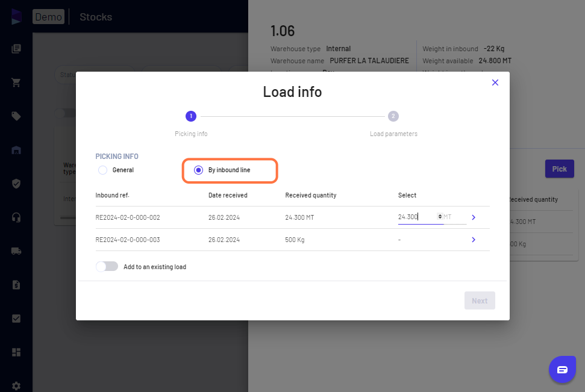Click the Demo label in header
The width and height of the screenshot is (585, 392).
(x=49, y=17)
